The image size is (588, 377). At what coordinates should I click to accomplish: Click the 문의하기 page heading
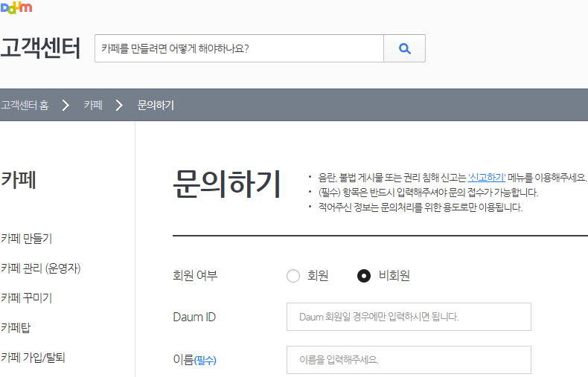pos(227,184)
